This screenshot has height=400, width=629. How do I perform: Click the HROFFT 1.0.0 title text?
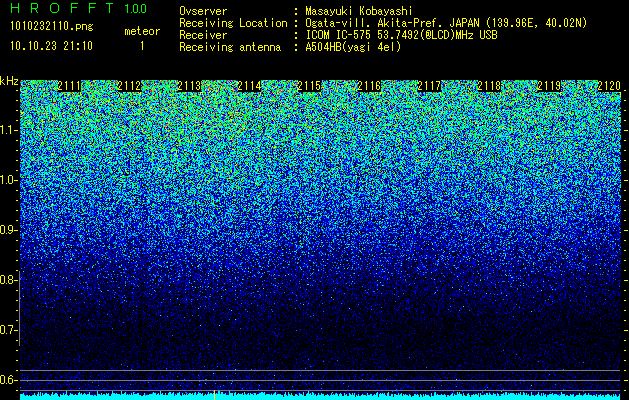pos(78,8)
